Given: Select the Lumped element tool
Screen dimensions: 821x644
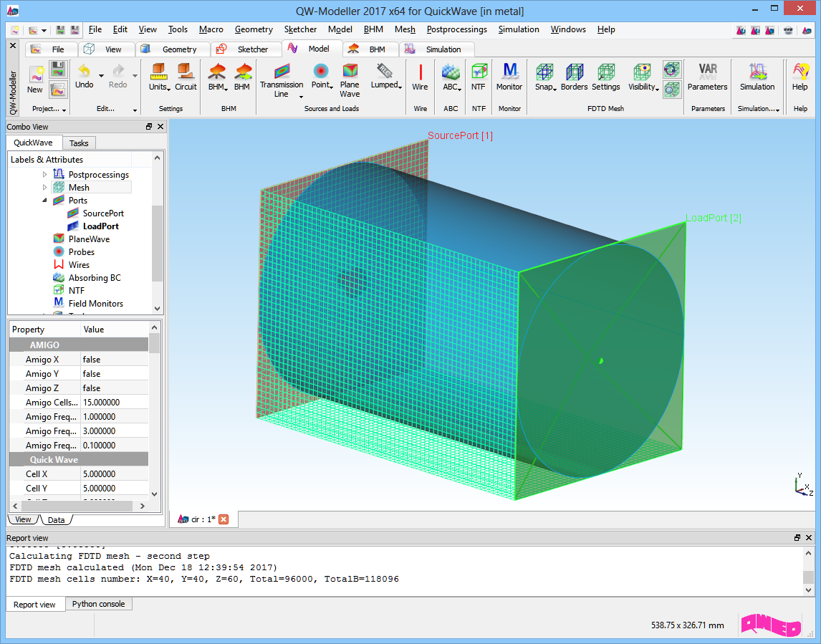Looking at the screenshot, I should point(385,77).
